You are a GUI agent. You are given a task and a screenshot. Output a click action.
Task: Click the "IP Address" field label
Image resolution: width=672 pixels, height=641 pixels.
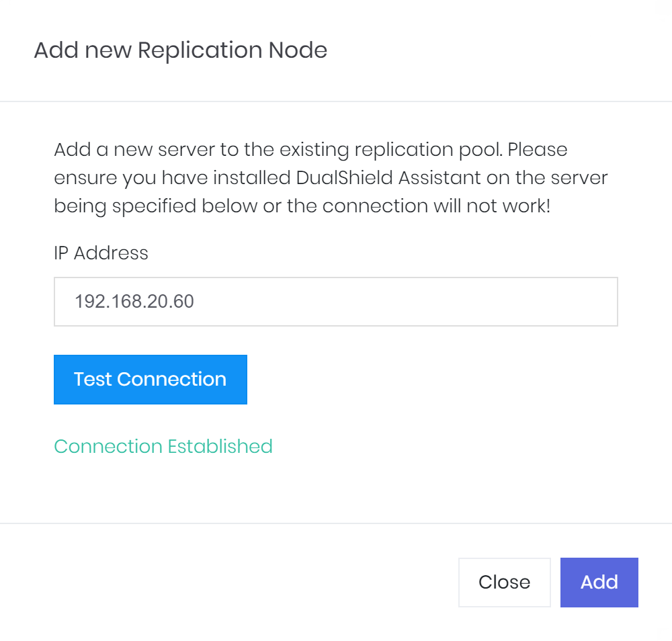click(101, 253)
